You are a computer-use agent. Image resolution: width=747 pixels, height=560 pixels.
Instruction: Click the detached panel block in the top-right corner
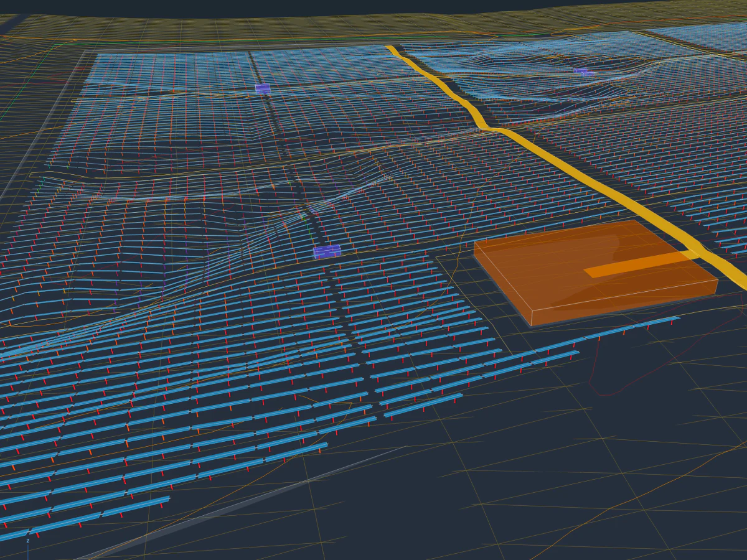coord(697,37)
